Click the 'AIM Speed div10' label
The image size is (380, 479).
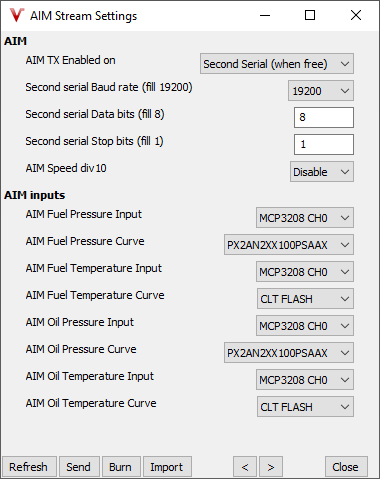tap(66, 168)
